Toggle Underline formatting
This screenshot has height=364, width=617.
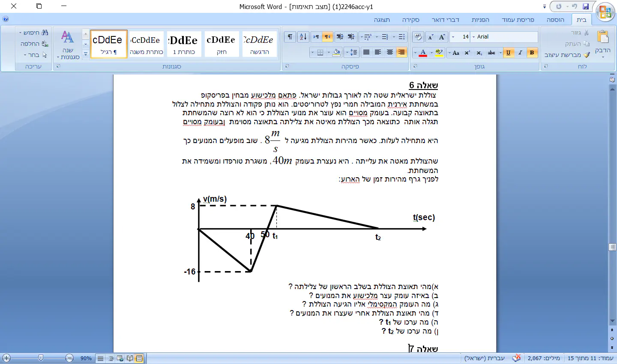[508, 53]
